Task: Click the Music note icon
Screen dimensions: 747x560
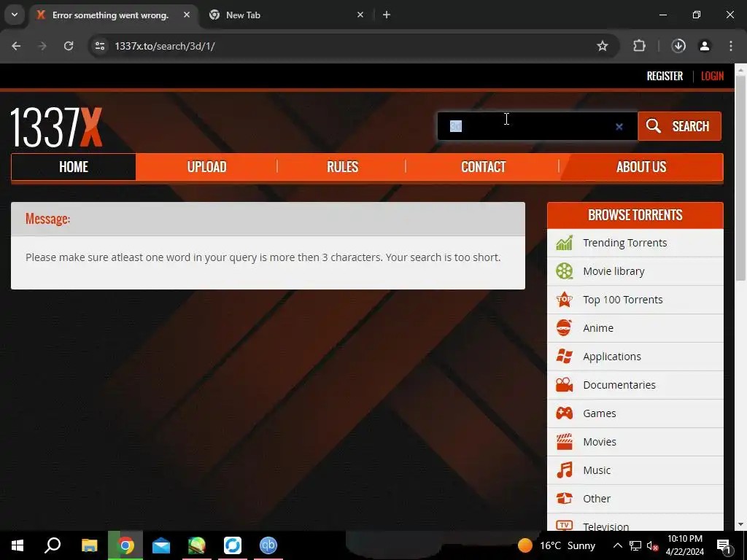Action: pyautogui.click(x=564, y=470)
